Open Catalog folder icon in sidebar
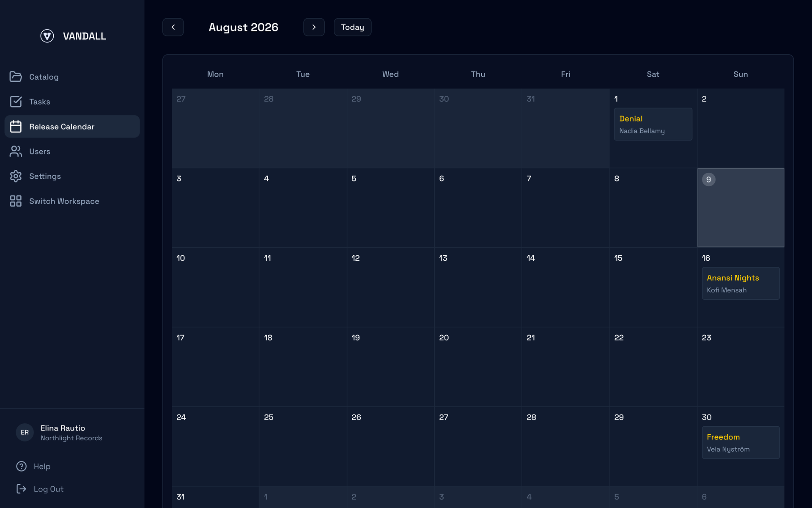Image resolution: width=812 pixels, height=508 pixels. click(x=16, y=77)
